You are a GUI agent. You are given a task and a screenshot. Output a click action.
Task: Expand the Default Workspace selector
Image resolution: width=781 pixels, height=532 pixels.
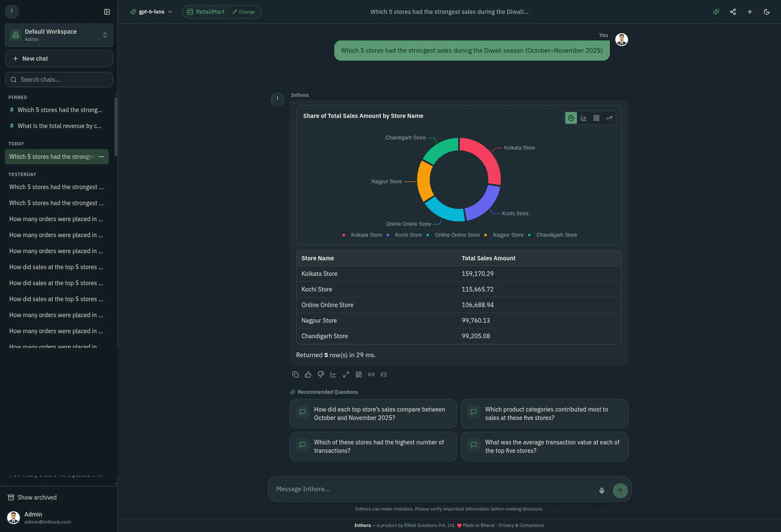click(59, 35)
